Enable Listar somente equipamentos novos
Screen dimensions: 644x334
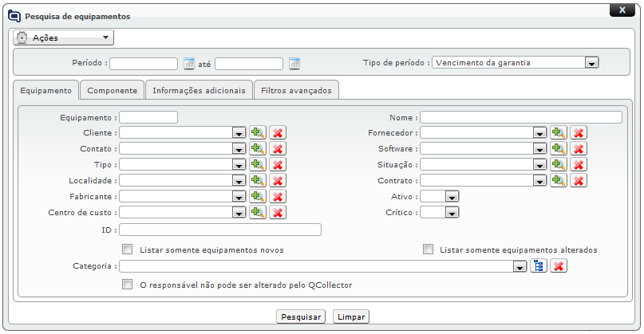(128, 250)
